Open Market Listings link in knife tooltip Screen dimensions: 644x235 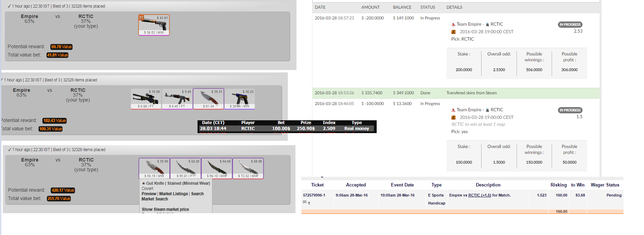click(174, 194)
